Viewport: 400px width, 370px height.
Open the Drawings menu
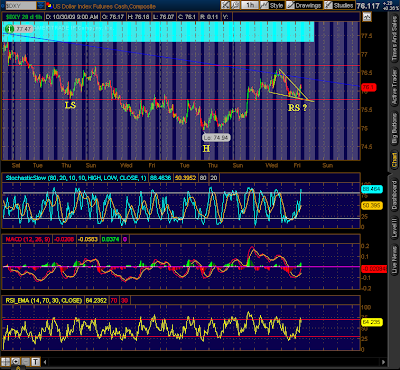pos(304,5)
